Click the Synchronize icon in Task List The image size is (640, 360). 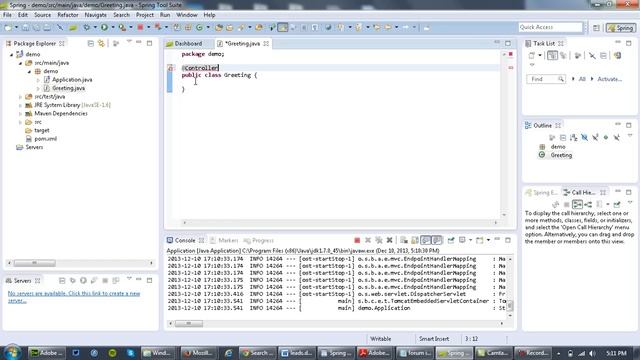point(618,55)
